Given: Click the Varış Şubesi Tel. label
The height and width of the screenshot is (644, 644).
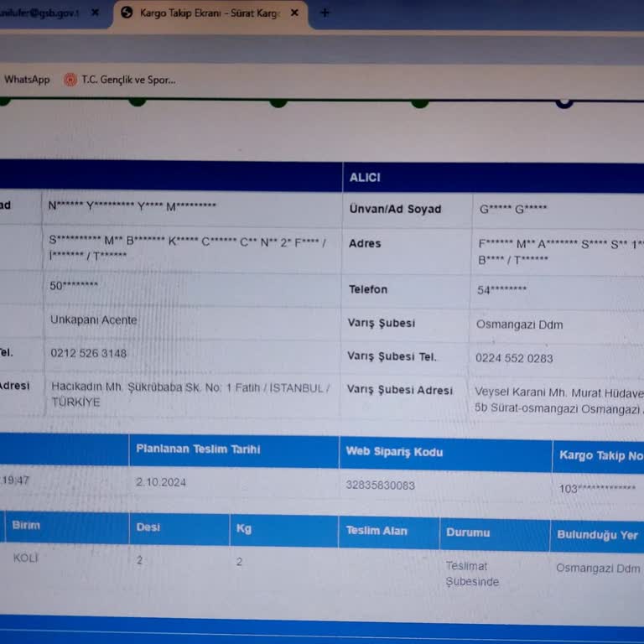Looking at the screenshot, I should (392, 356).
